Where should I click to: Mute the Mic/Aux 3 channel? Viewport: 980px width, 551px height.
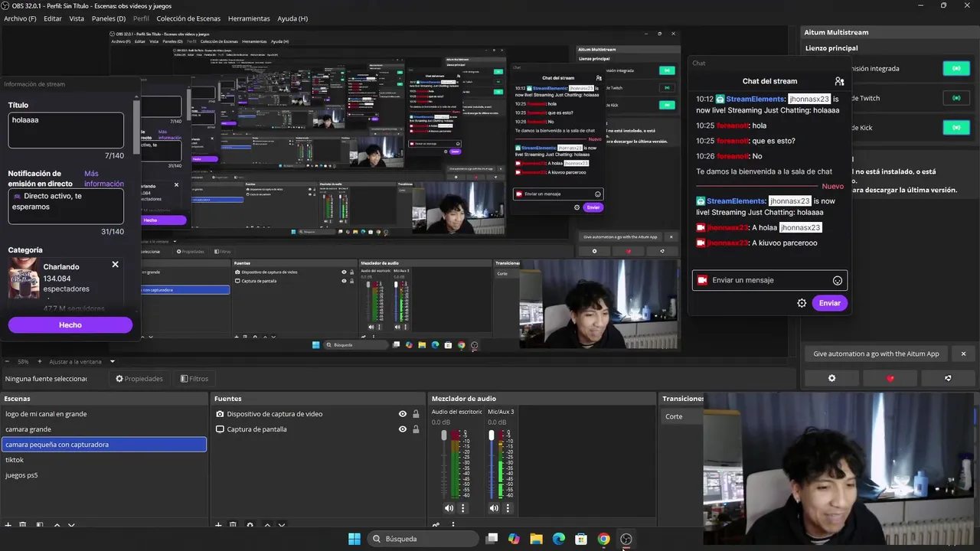click(494, 508)
